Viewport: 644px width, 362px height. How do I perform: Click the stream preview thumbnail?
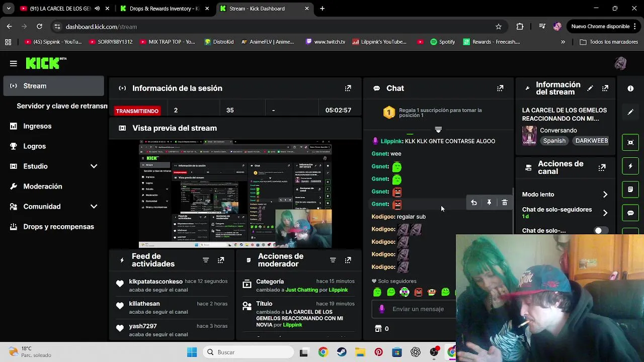(235, 194)
